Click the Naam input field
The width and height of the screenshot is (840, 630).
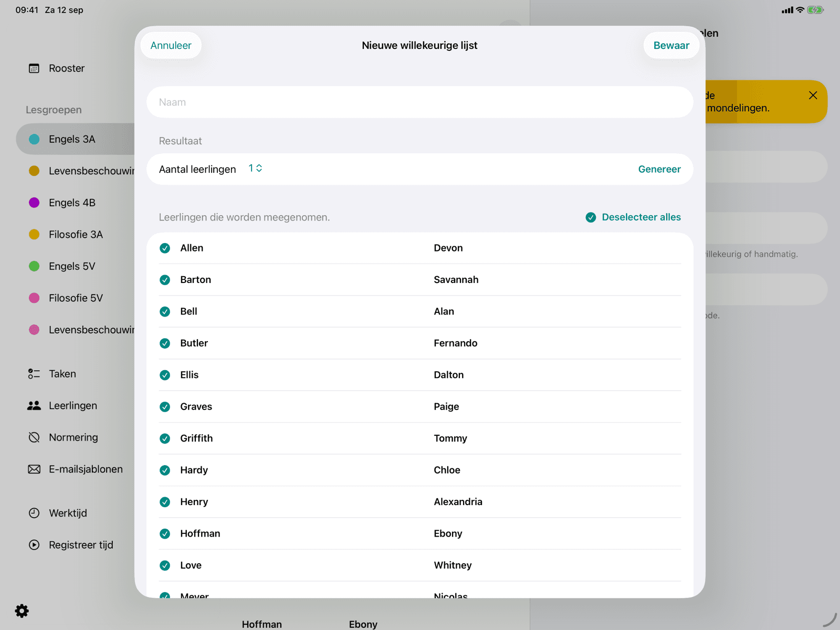420,102
